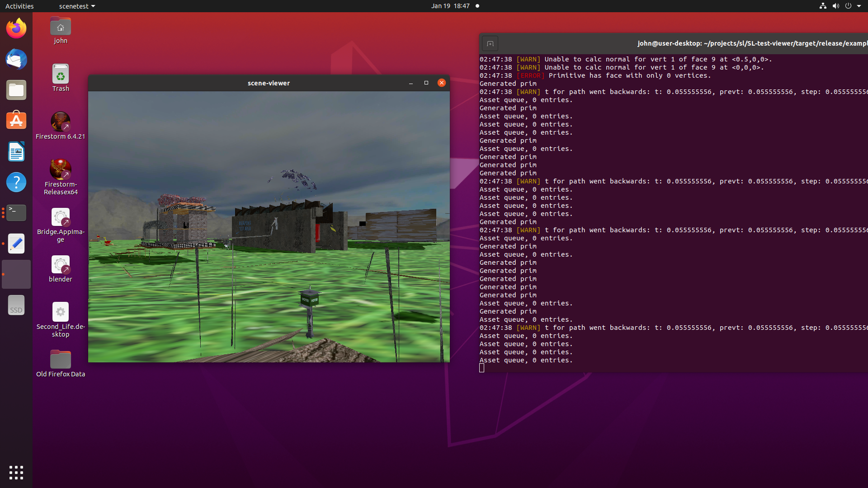
Task: Show all applications via grid button
Action: (16, 472)
